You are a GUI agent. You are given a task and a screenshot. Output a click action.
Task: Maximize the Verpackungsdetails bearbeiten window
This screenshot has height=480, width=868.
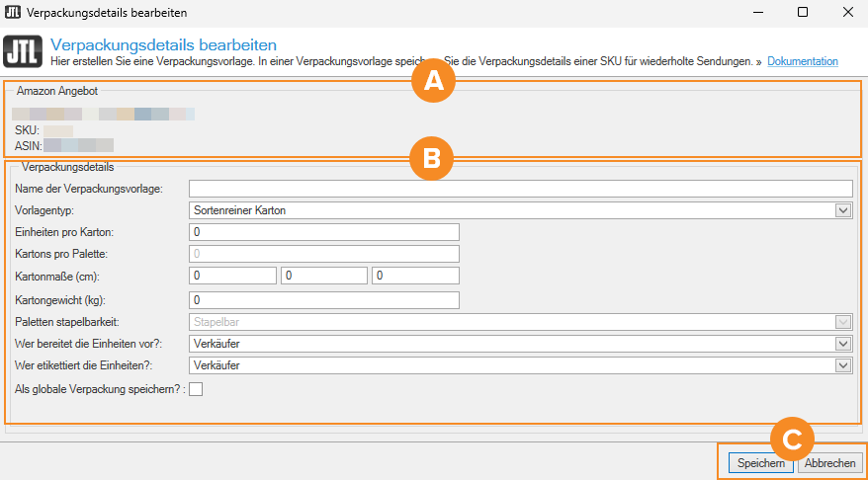tap(802, 13)
